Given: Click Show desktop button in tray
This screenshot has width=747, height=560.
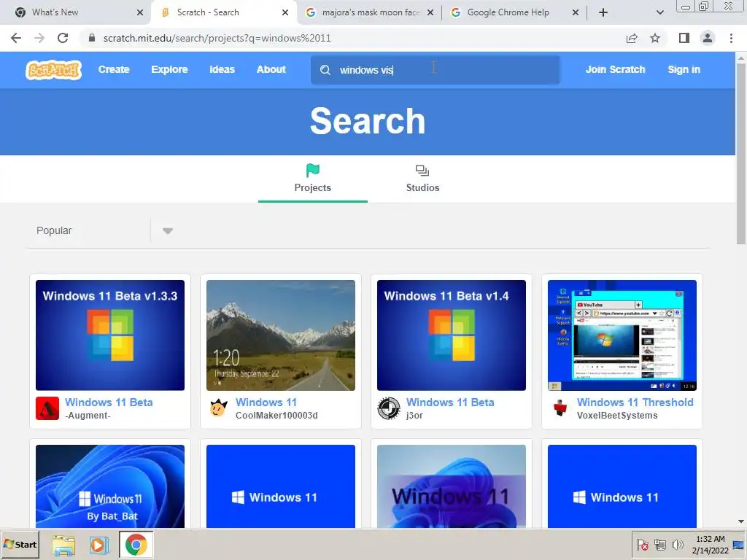Looking at the screenshot, I should tap(740, 545).
